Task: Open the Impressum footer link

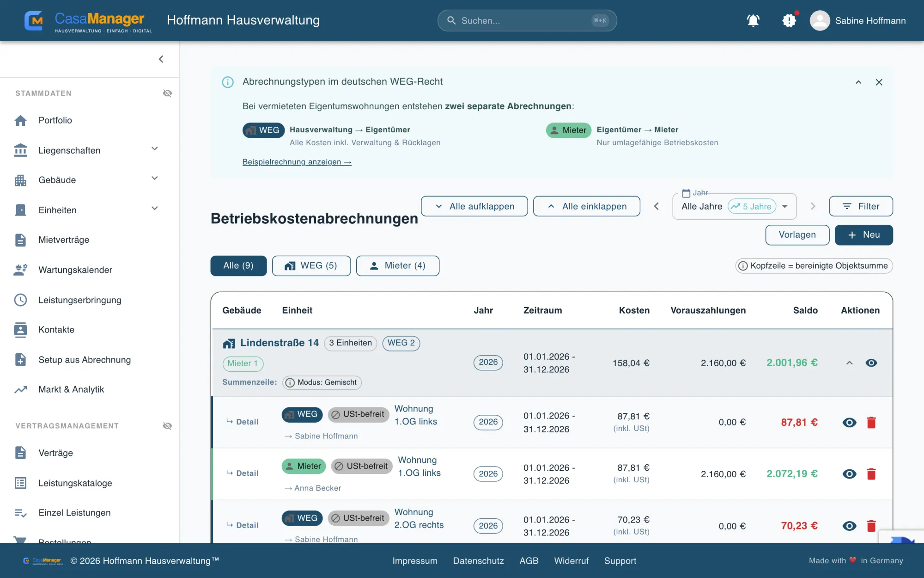Action: 415,561
